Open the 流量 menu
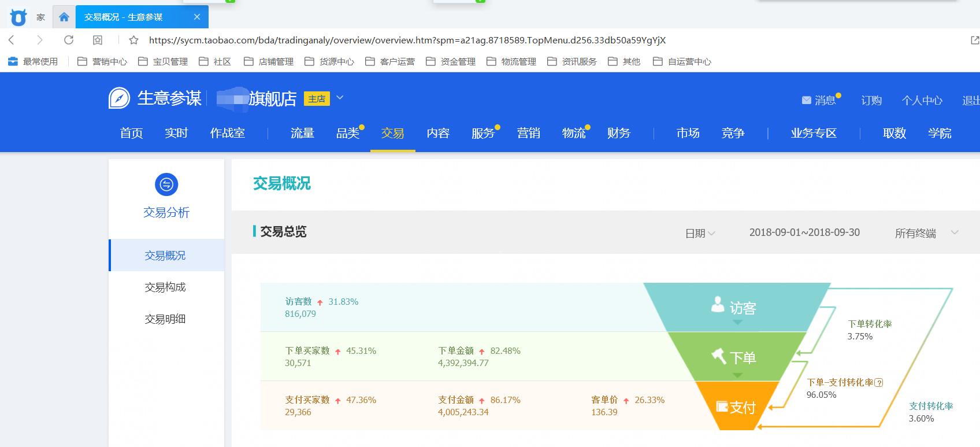 tap(302, 133)
